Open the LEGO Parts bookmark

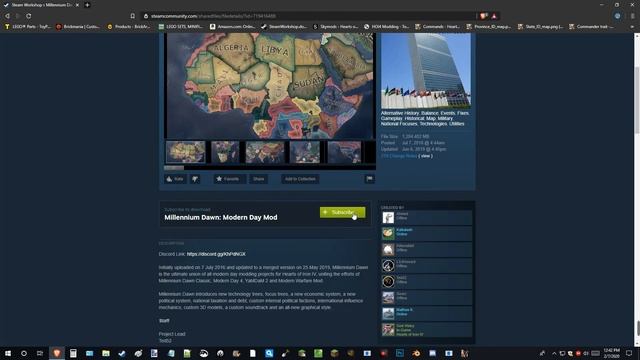click(27, 27)
